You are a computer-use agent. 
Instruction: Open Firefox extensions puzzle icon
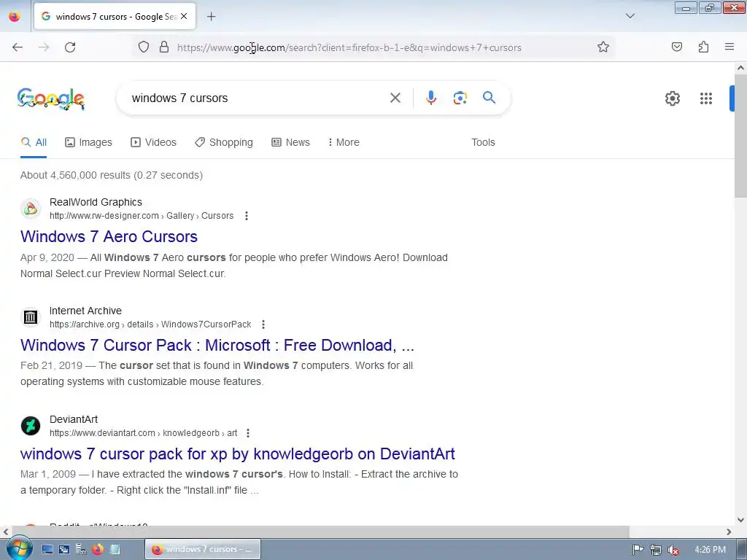pos(703,47)
